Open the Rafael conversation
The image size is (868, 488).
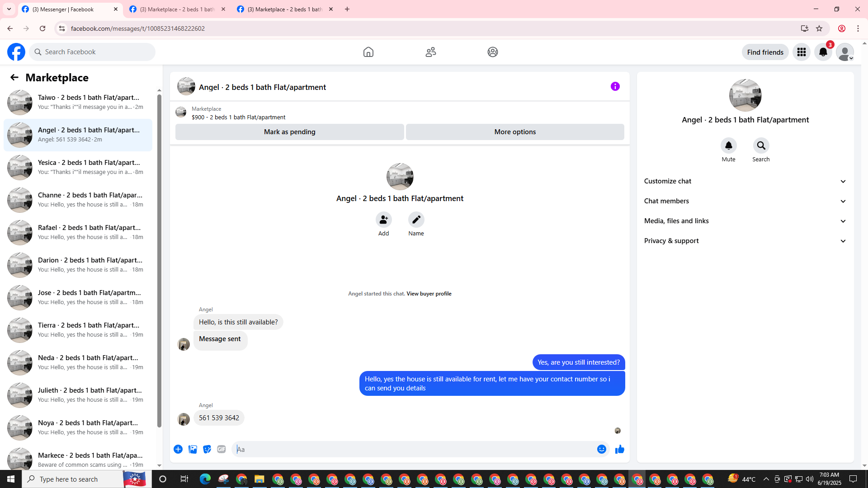78,232
